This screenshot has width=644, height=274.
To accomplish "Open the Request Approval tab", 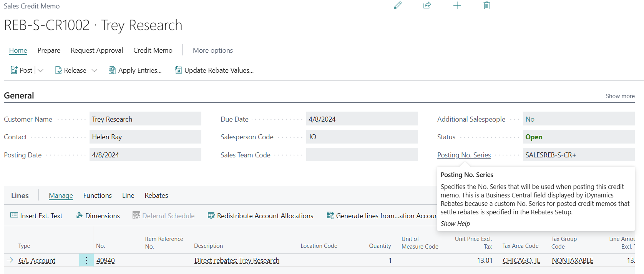I will coord(97,50).
